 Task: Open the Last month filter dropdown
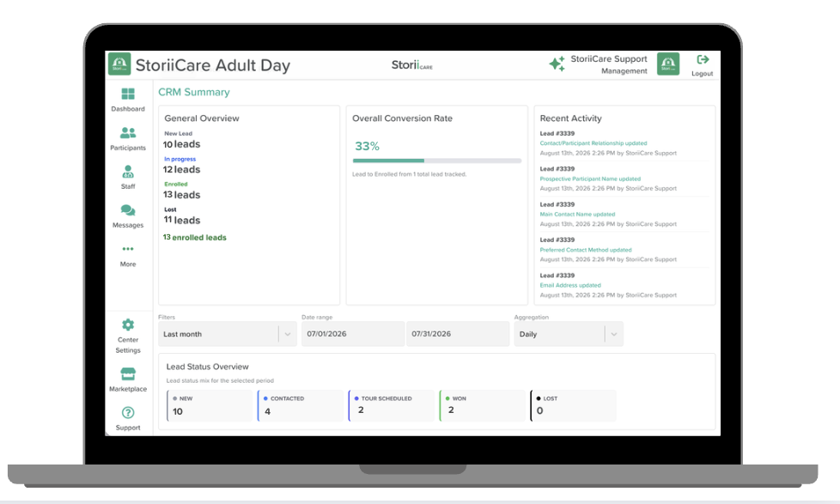(227, 334)
